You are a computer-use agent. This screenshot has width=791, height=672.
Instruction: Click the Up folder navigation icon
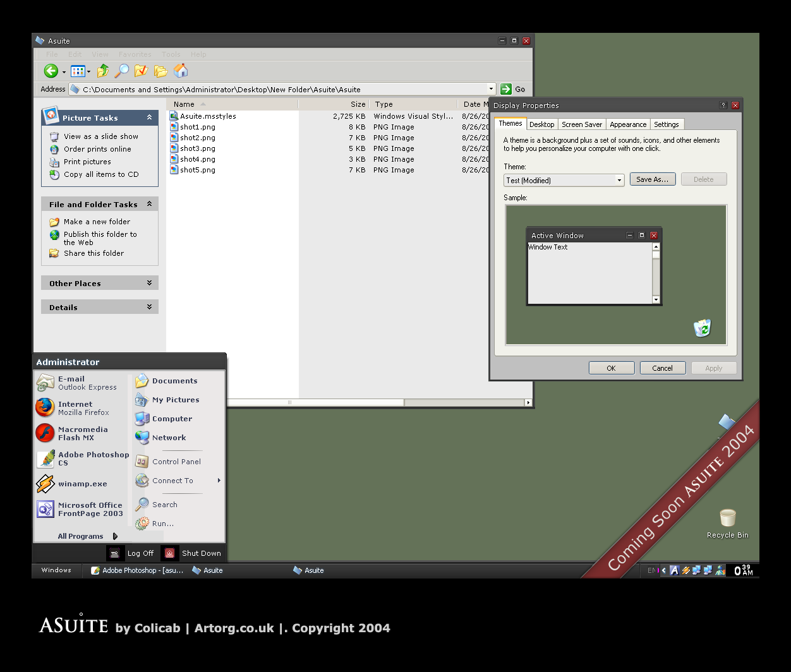(102, 71)
